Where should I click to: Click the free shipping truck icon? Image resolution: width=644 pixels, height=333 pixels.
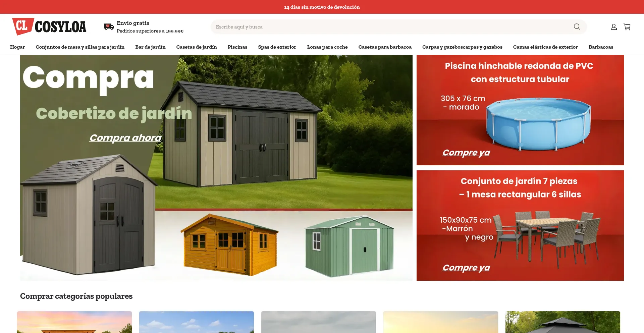coord(109,27)
